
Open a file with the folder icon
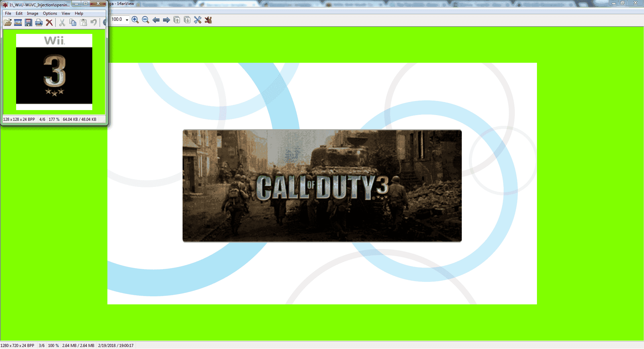[8, 22]
